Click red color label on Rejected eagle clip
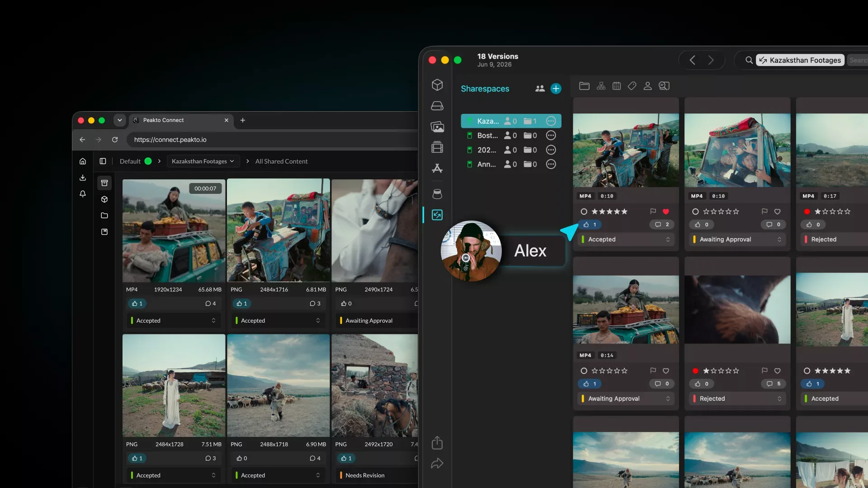The height and width of the screenshot is (488, 868). [x=695, y=371]
